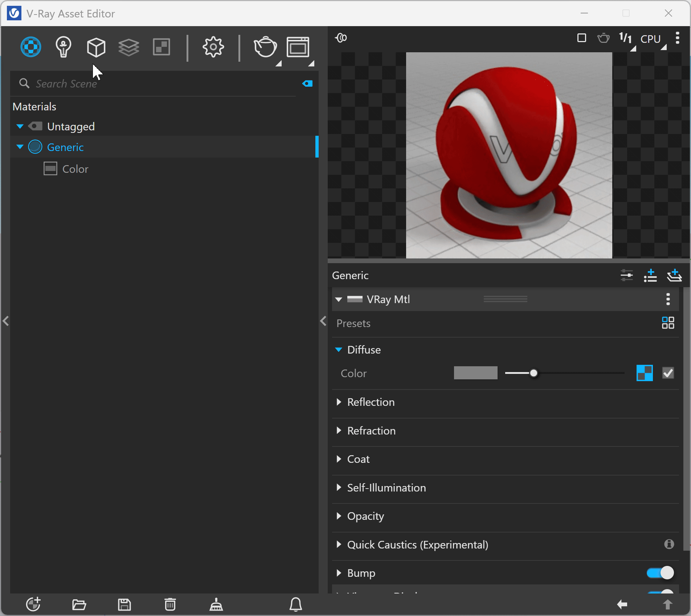
Task: Click the up arrow navigation icon
Action: [x=668, y=605]
